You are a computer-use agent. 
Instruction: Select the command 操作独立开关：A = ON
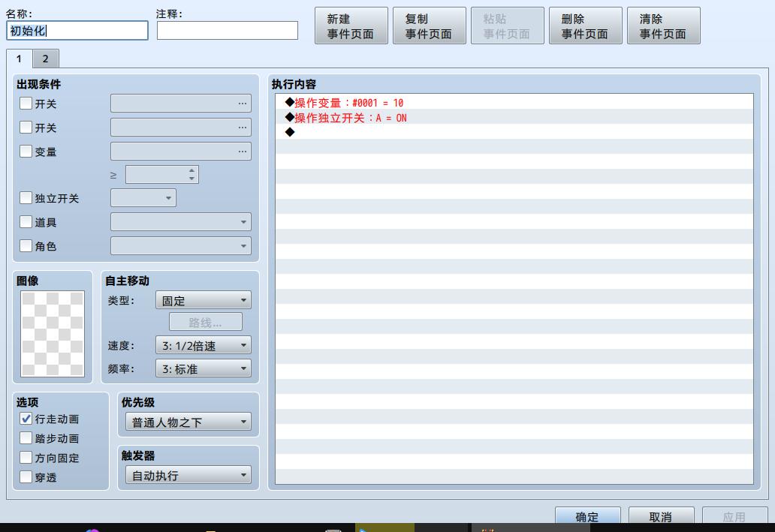(514, 118)
